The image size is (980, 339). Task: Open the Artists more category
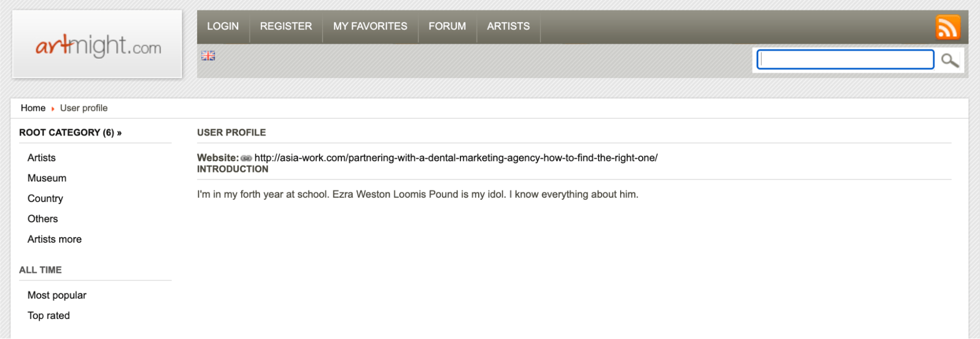[x=54, y=239]
